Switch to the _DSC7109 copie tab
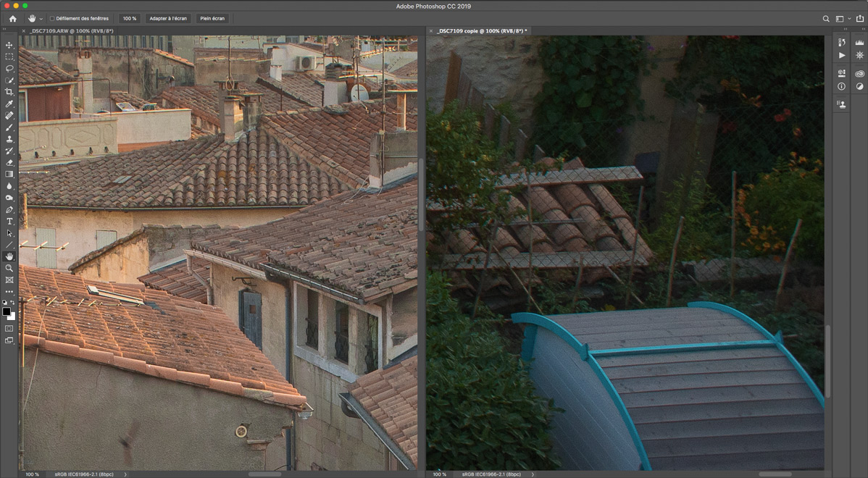Screen dimensions: 868x478 482,31
